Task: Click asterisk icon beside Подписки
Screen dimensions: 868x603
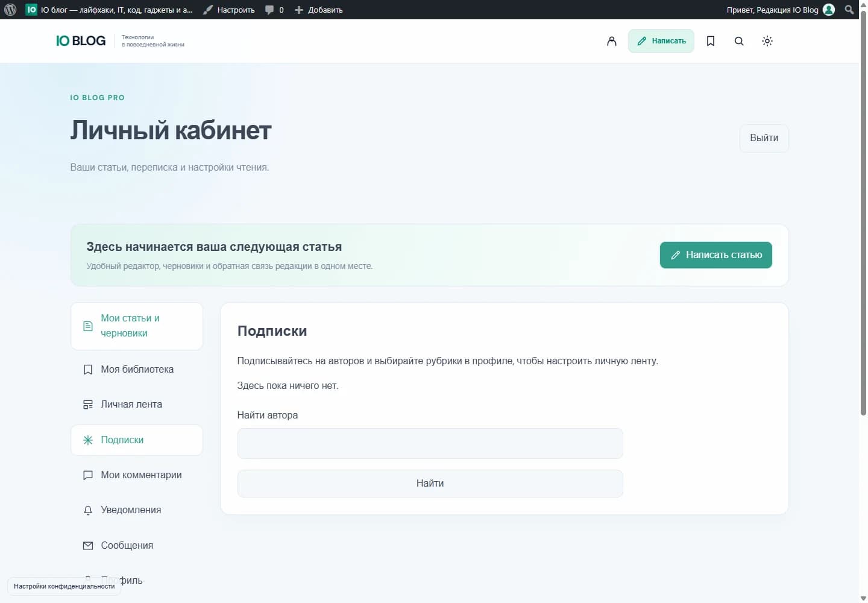Action: click(88, 440)
